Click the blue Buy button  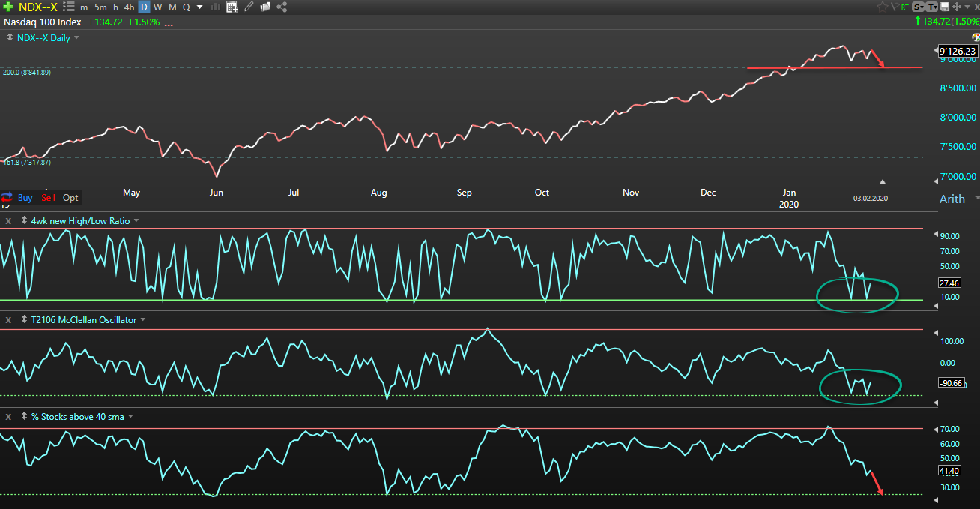(x=25, y=198)
